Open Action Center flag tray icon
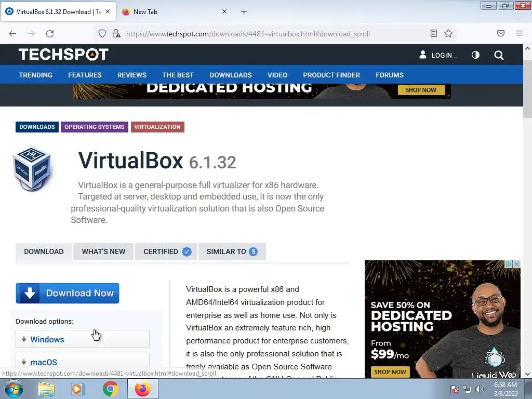This screenshot has height=399, width=532. pos(454,389)
